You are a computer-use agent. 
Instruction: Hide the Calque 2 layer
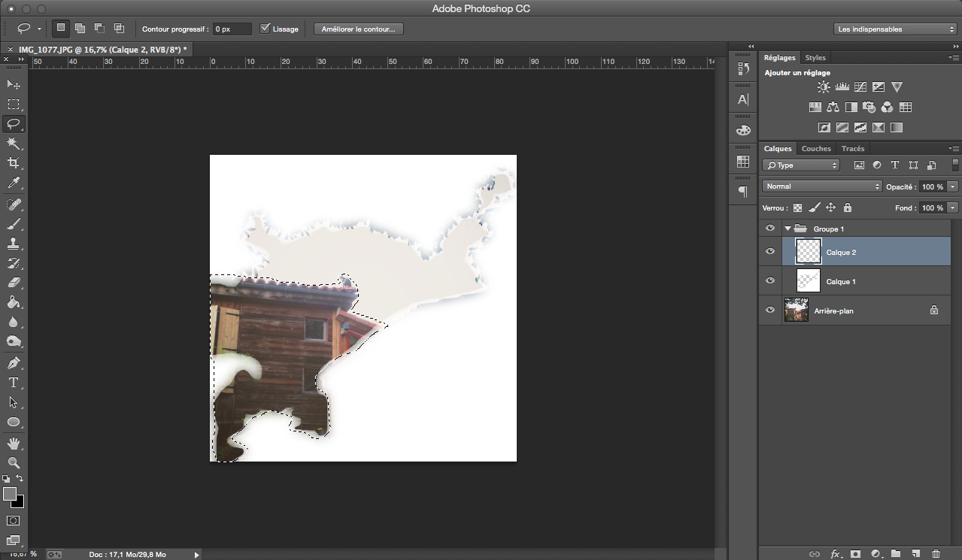(x=769, y=252)
